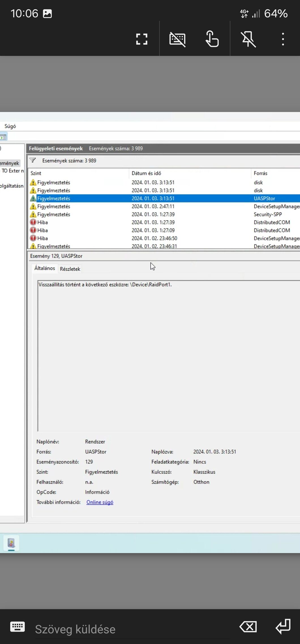Viewport: 300px width, 644px height.
Task: Click the Naplónév value 'Rendszer'
Action: click(x=95, y=441)
